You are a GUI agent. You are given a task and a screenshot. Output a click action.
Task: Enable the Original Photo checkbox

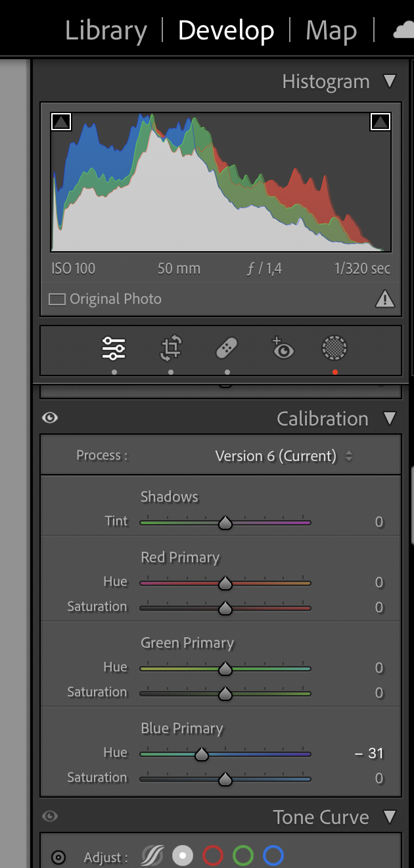pos(58,299)
